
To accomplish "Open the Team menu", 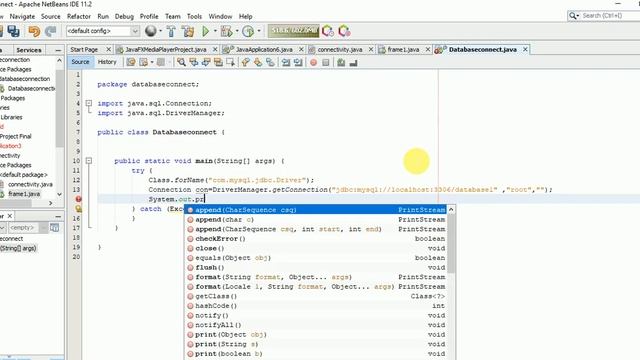I will tap(173, 16).
